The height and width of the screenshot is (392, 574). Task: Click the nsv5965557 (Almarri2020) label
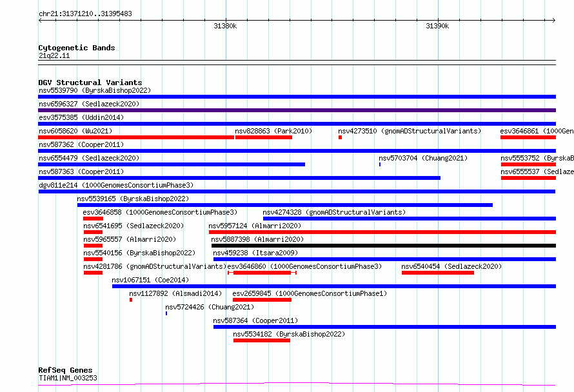[130, 239]
